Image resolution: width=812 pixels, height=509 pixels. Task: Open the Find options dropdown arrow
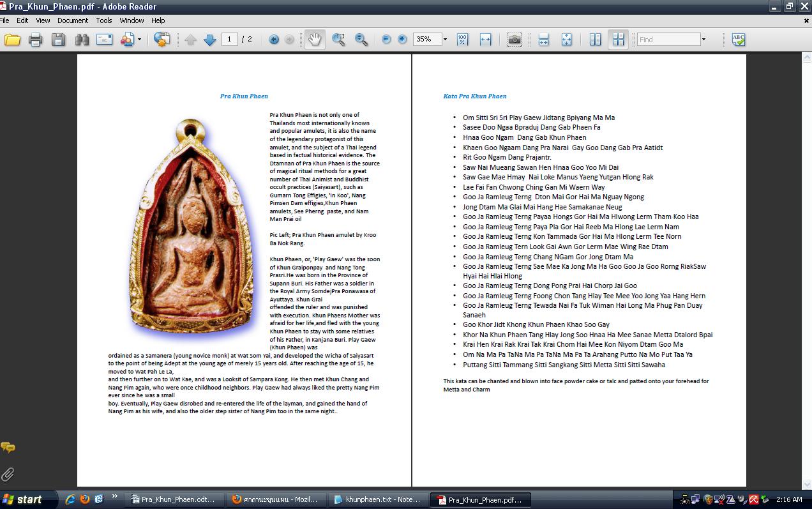[703, 40]
